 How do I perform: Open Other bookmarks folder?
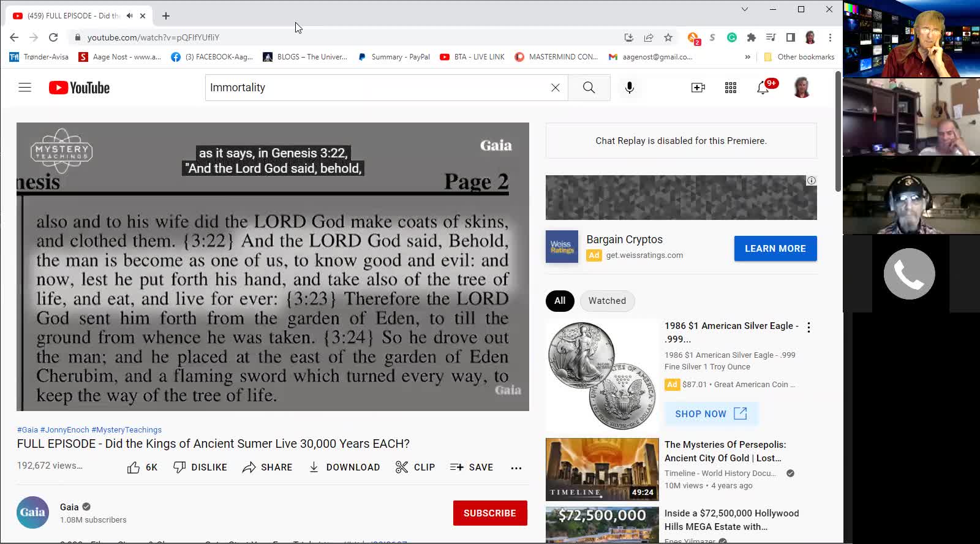(799, 57)
